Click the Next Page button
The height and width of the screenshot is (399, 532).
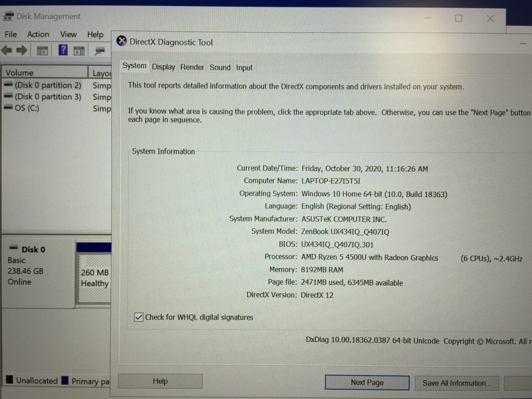click(367, 382)
